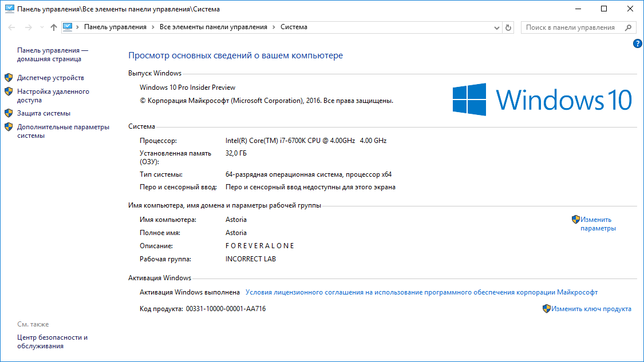Click 'Изменить ключ продукта' link
Viewport: 644px width, 362px height.
pos(591,309)
